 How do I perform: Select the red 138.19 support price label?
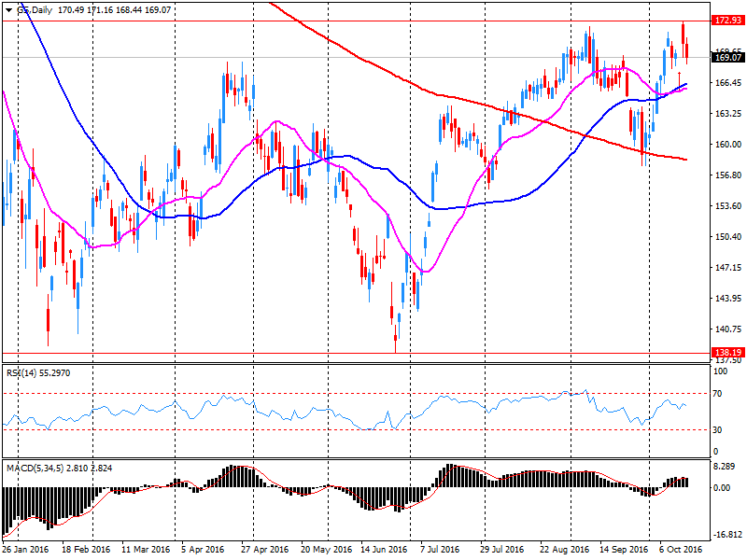(x=728, y=353)
